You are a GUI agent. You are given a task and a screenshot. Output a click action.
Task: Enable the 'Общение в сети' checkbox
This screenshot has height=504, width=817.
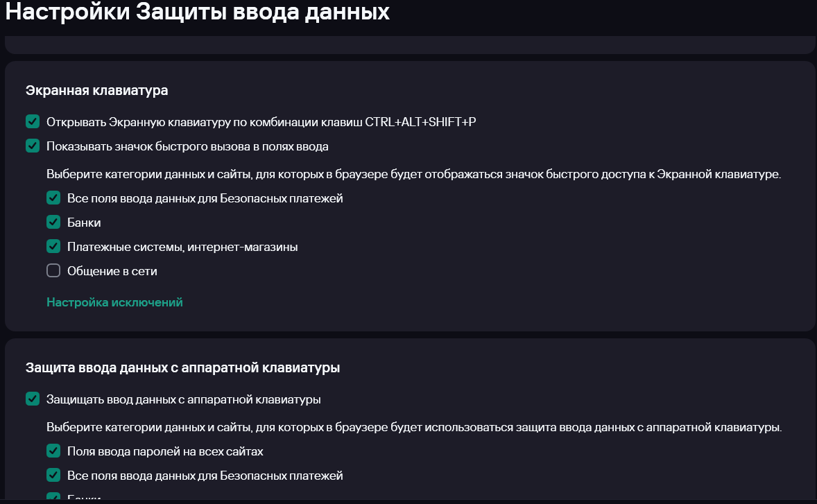pyautogui.click(x=53, y=271)
